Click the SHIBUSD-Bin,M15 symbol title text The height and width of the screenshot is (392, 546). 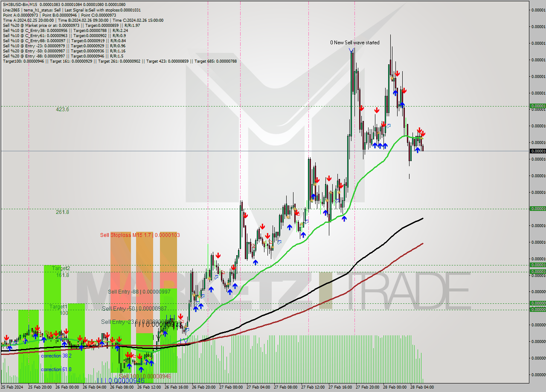pyautogui.click(x=20, y=5)
